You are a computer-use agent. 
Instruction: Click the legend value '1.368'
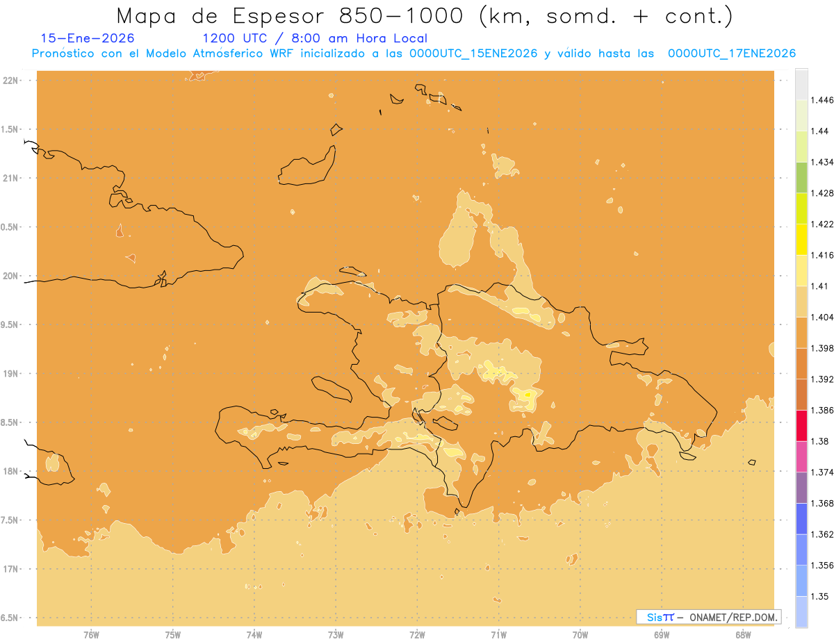click(x=821, y=503)
